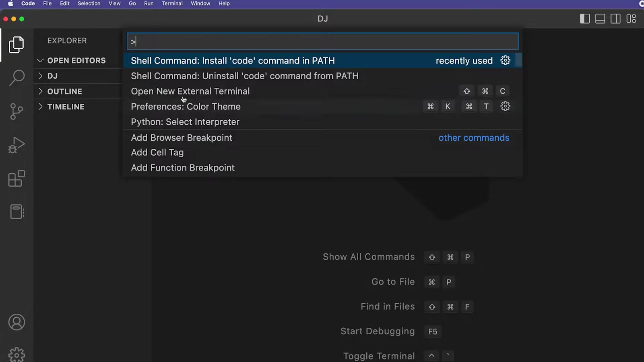Open the Edit menu
The image size is (644, 362).
tap(65, 4)
